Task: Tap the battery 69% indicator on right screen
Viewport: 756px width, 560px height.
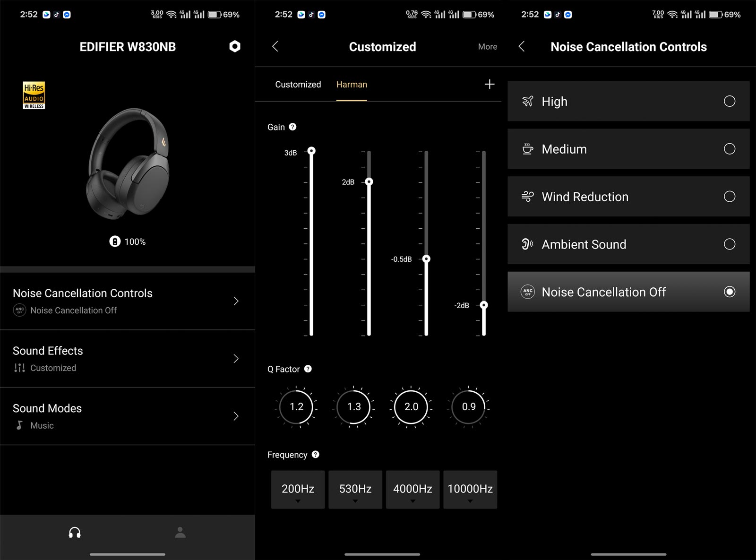Action: [725, 15]
